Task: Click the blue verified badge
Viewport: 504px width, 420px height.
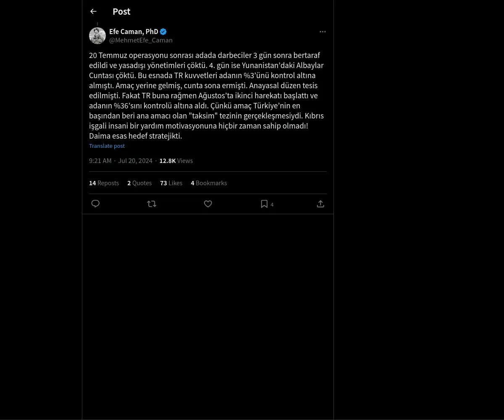Action: [x=163, y=31]
